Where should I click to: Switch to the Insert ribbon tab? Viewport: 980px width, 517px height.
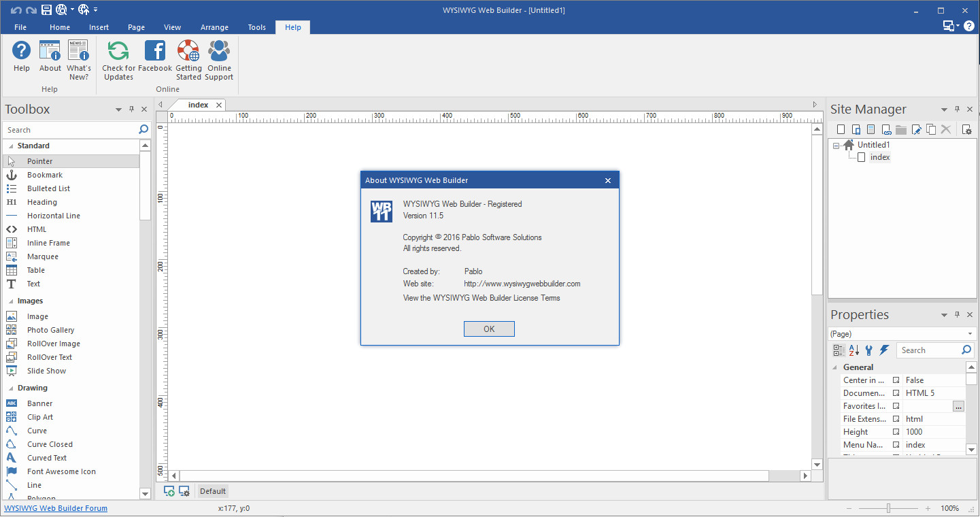tap(99, 27)
